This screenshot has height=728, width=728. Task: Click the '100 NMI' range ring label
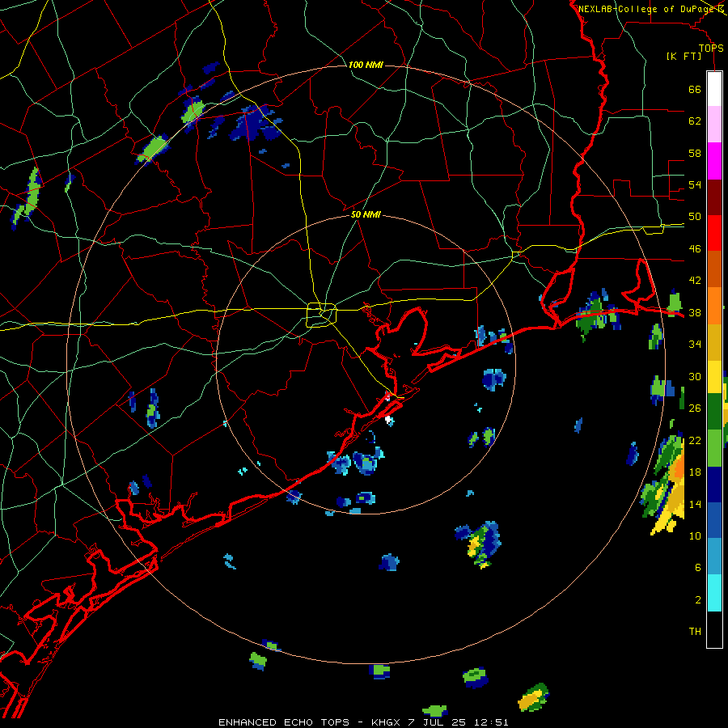366,65
